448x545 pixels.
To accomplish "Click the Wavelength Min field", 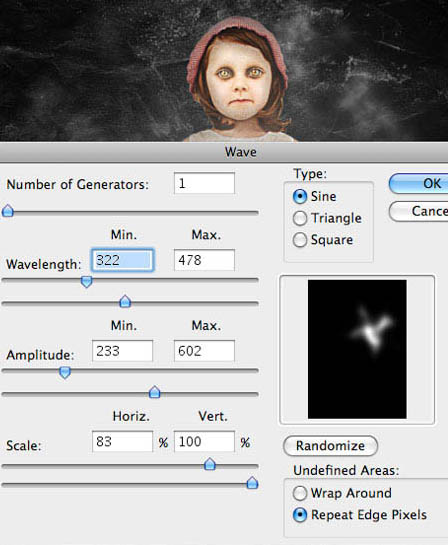I will click(x=122, y=260).
